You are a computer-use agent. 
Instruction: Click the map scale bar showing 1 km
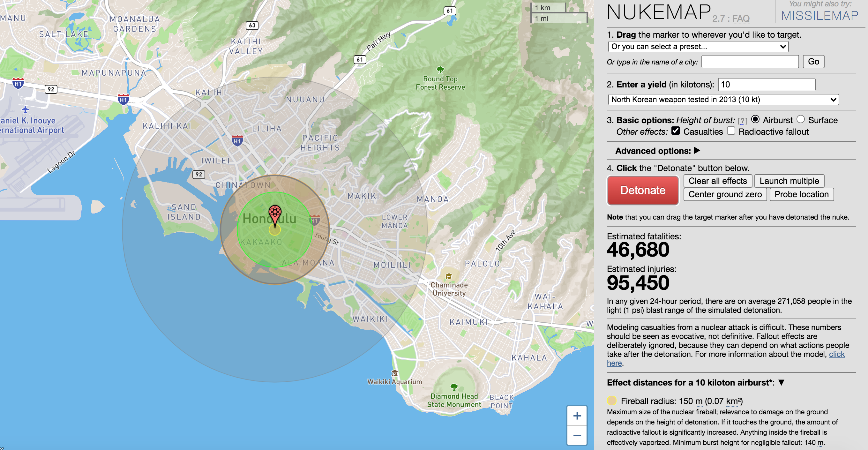548,7
